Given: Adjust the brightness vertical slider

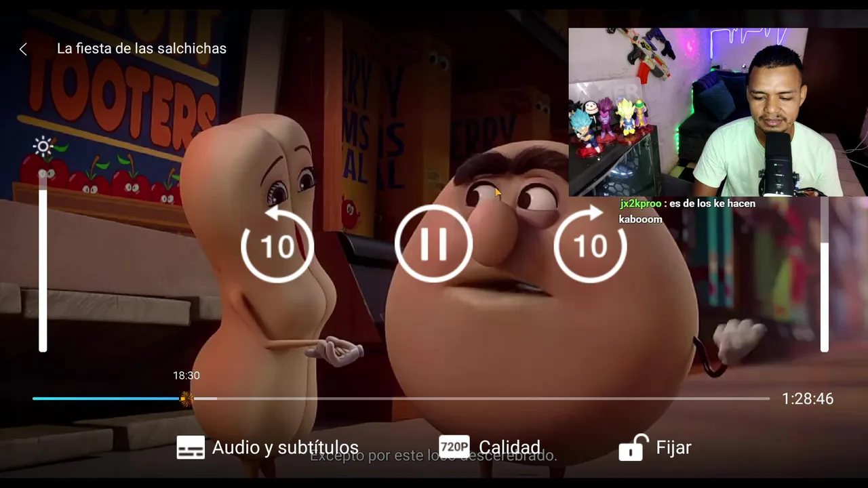Looking at the screenshot, I should click(x=43, y=261).
